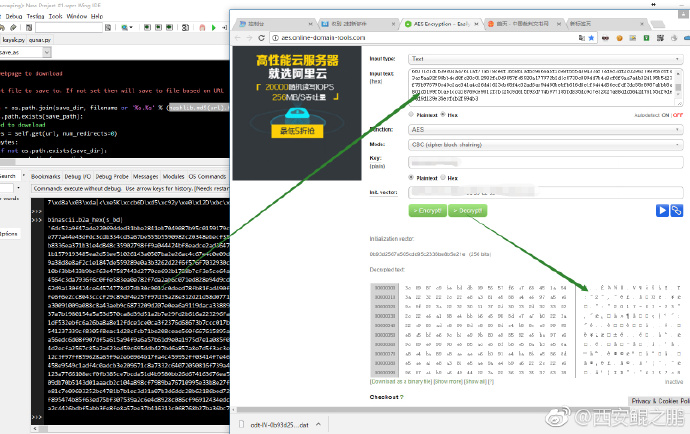Click the step-into arrow icon right of the play icon

point(224,27)
